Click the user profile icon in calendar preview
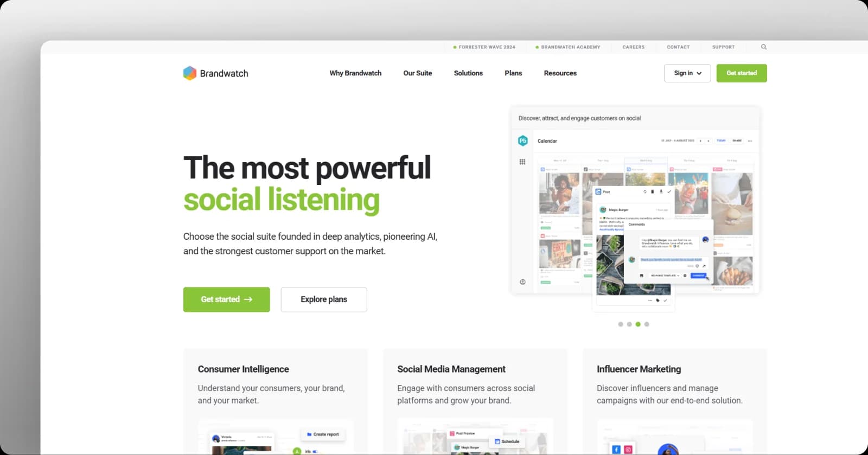 (522, 282)
